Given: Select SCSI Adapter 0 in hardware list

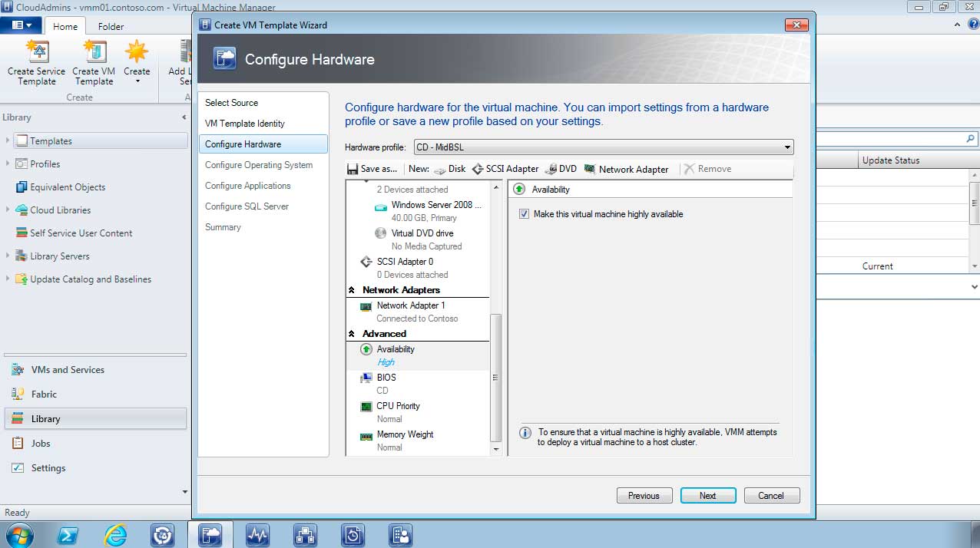Looking at the screenshot, I should (405, 268).
